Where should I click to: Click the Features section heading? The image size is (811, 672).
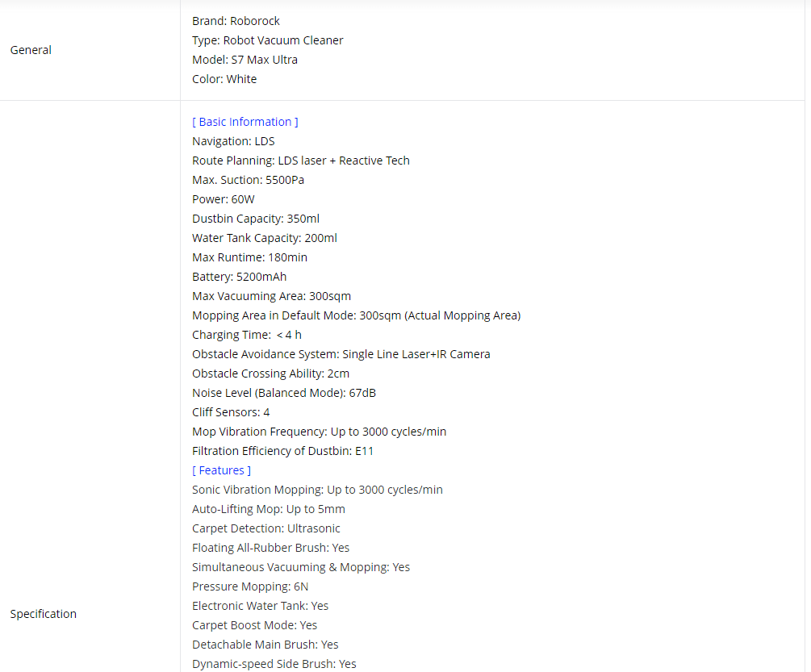[221, 470]
